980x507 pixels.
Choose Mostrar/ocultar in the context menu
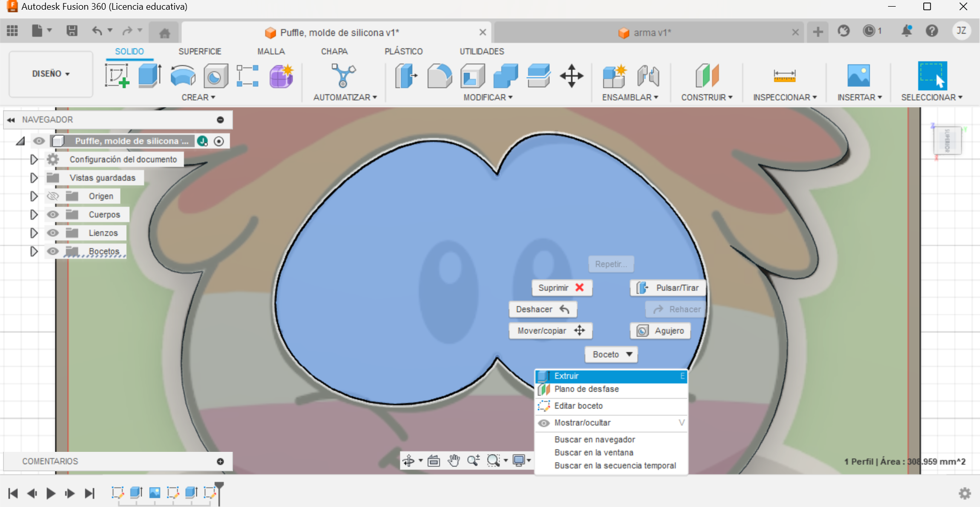[x=611, y=423]
